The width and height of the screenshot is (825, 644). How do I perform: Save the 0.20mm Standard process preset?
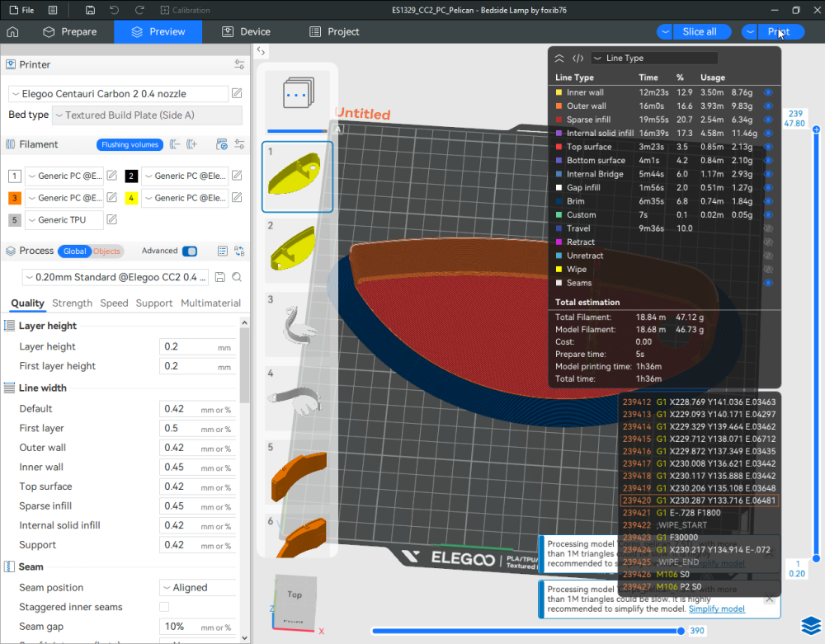(x=220, y=277)
